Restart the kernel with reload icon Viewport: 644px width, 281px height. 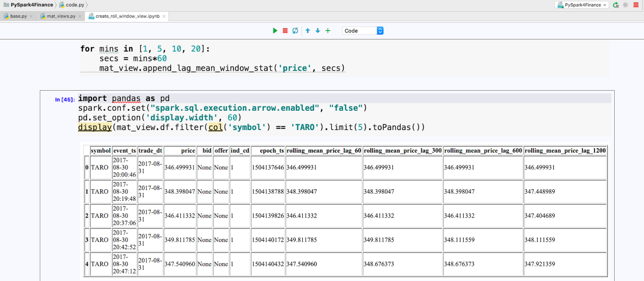pyautogui.click(x=295, y=31)
